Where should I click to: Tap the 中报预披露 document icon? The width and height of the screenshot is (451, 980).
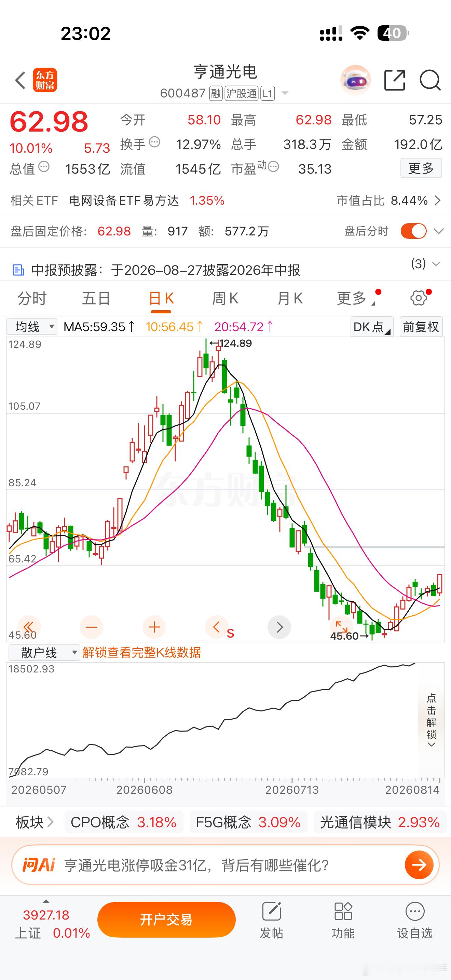pos(18,270)
